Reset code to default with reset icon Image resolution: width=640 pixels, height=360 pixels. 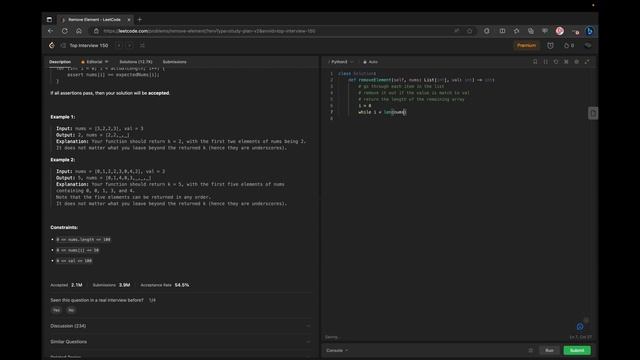click(556, 62)
